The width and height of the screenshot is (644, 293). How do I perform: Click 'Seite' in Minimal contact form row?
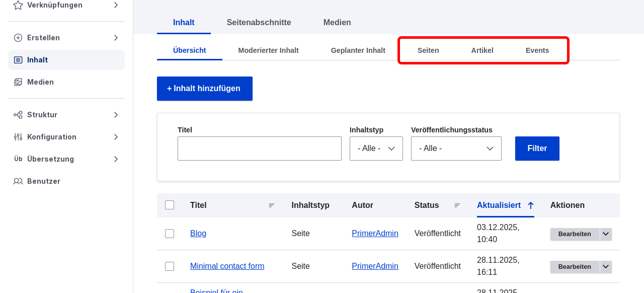[x=301, y=266]
